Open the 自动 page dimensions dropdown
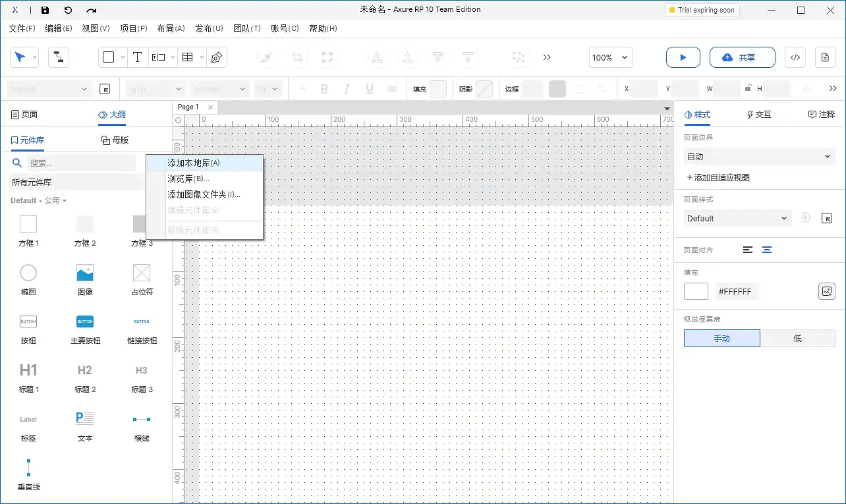This screenshot has width=846, height=504. pyautogui.click(x=759, y=156)
